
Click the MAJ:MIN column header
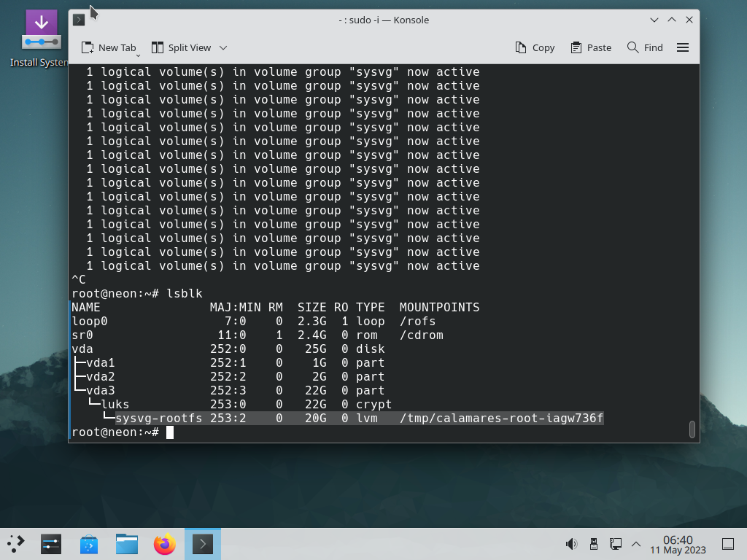236,308
